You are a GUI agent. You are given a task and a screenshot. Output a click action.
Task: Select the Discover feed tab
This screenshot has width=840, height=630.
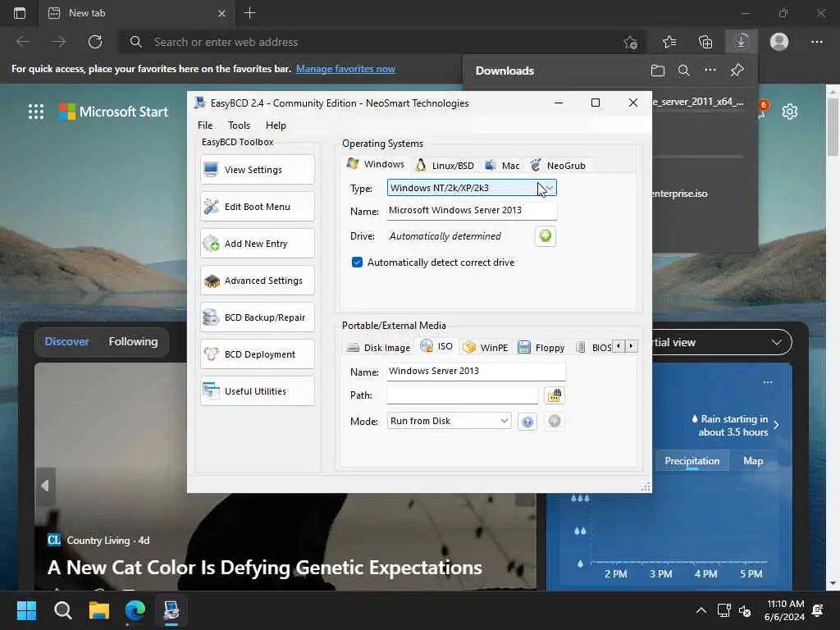[x=67, y=342]
